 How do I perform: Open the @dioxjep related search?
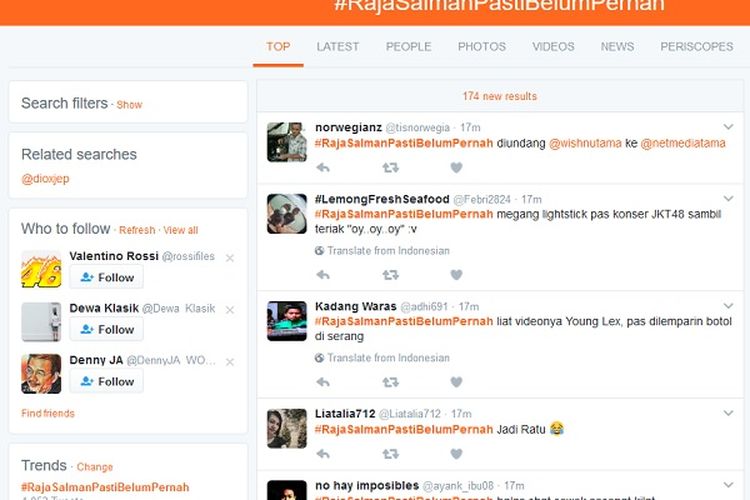pyautogui.click(x=45, y=178)
